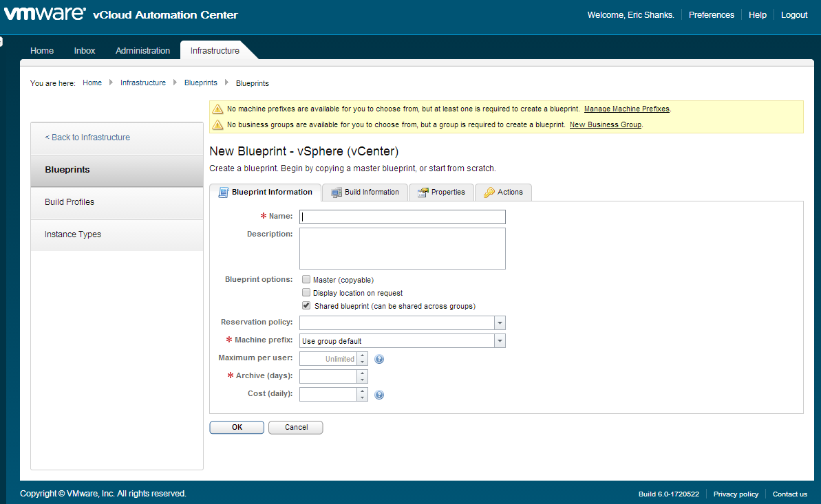Click the Build Information tab icon
Viewport: 821px width, 504px height.
pyautogui.click(x=337, y=193)
